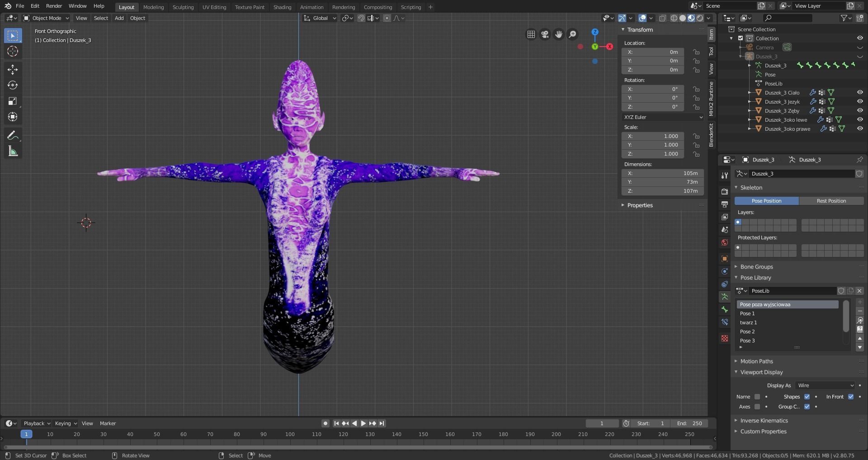The image size is (868, 460).
Task: Activate the Select Box tool
Action: click(x=13, y=35)
